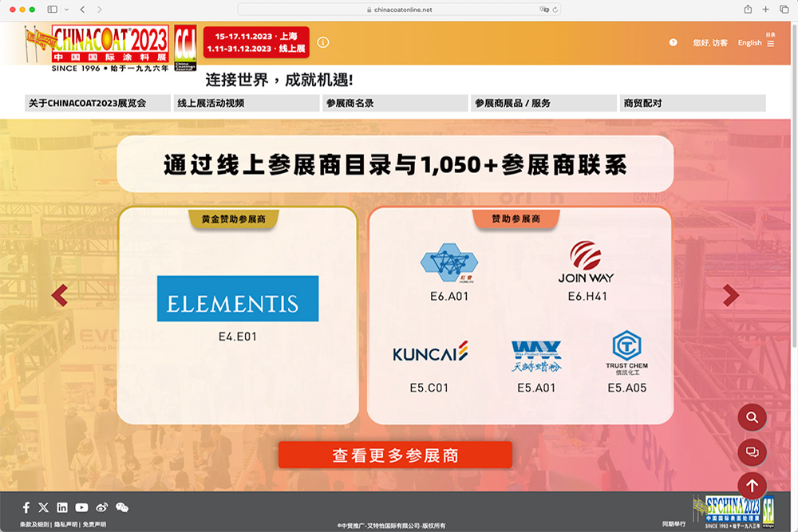Open the wax powder sponsor logo E5.A01
The width and height of the screenshot is (798, 532).
[536, 356]
